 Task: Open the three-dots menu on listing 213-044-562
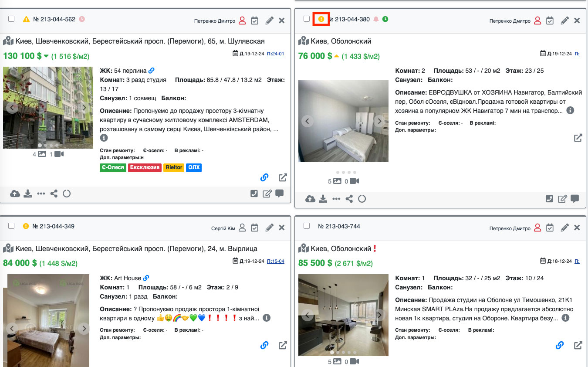pos(41,194)
